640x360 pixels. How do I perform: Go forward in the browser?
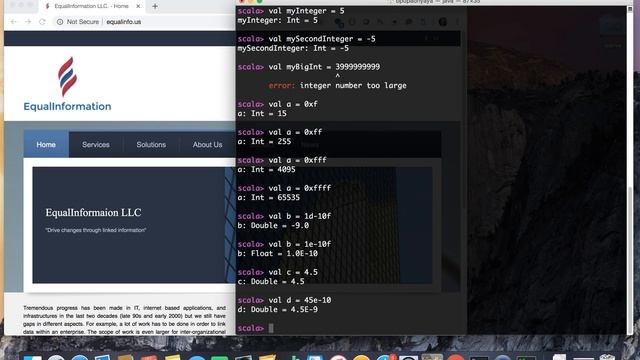28,22
